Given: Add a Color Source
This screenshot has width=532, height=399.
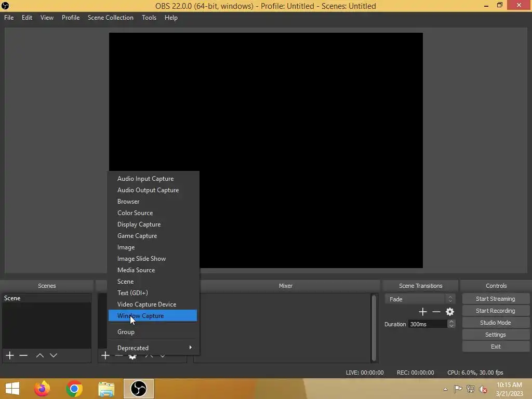Looking at the screenshot, I should [x=152, y=212].
